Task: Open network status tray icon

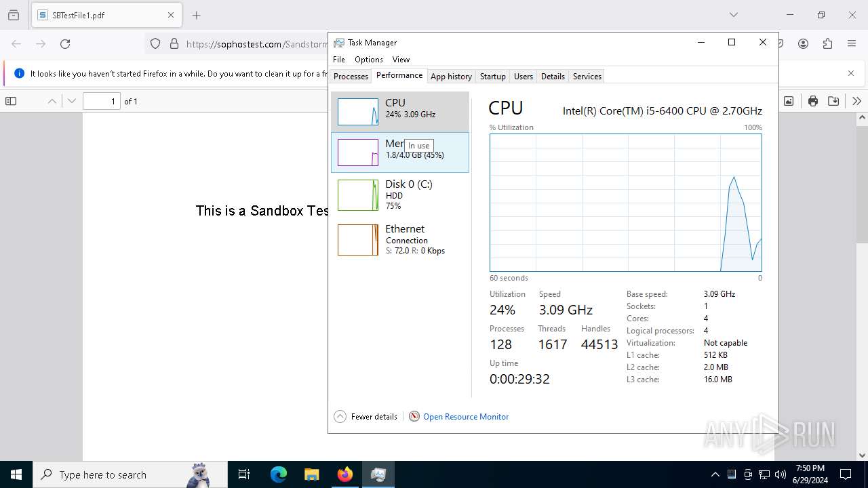Action: tap(764, 474)
